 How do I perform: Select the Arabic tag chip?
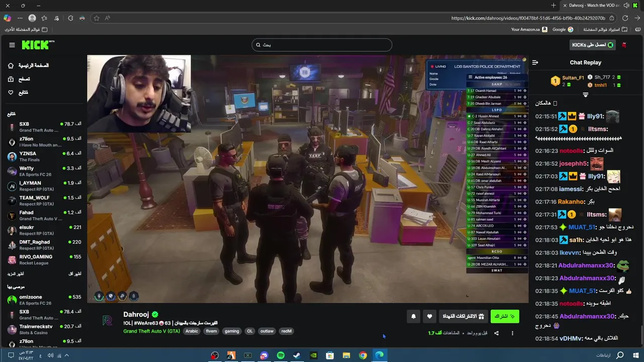pyautogui.click(x=192, y=331)
